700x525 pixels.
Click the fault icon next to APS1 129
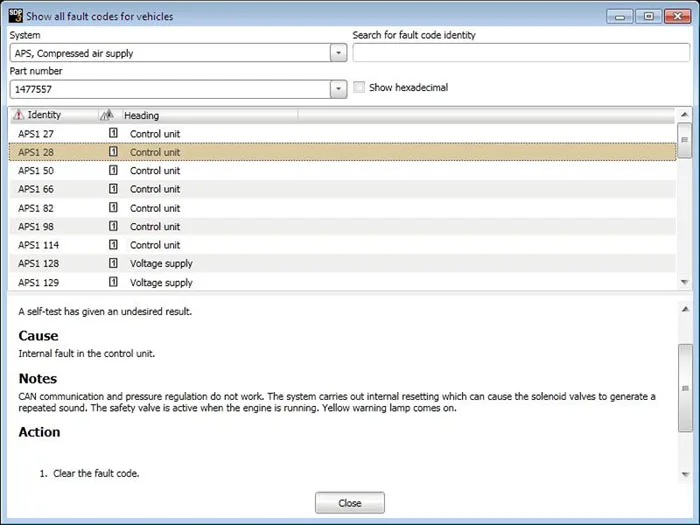tap(113, 282)
